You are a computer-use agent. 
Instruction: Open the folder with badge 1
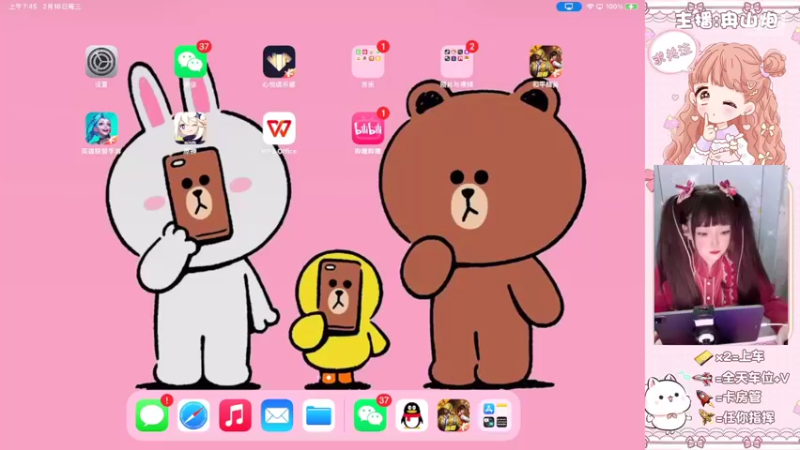[368, 62]
